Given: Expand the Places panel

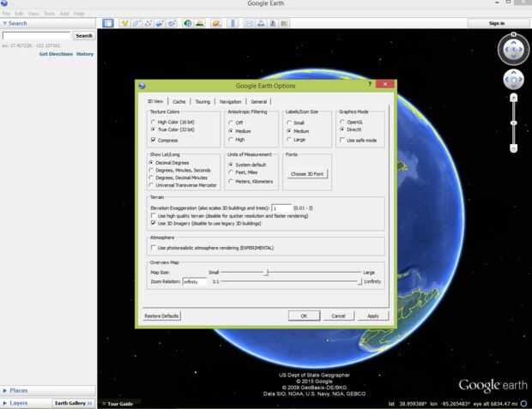Looking at the screenshot, I should pyautogui.click(x=5, y=390).
